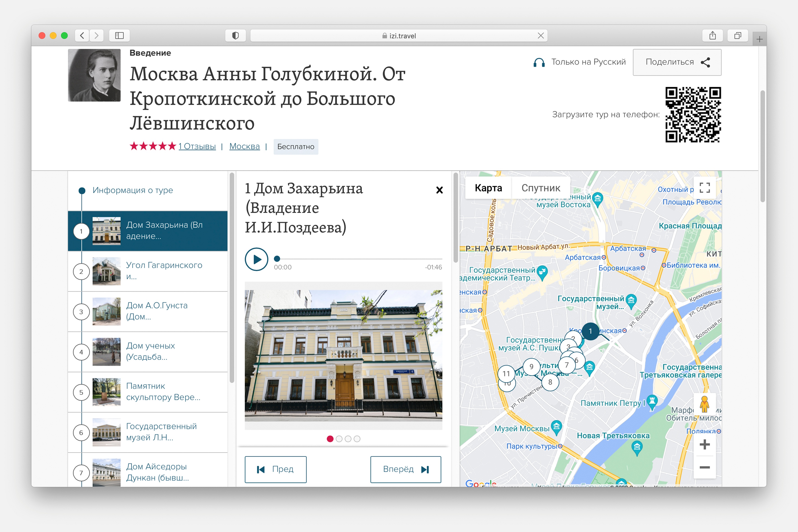Image resolution: width=798 pixels, height=532 pixels.
Task: Click the headphones audio language icon
Action: click(539, 62)
